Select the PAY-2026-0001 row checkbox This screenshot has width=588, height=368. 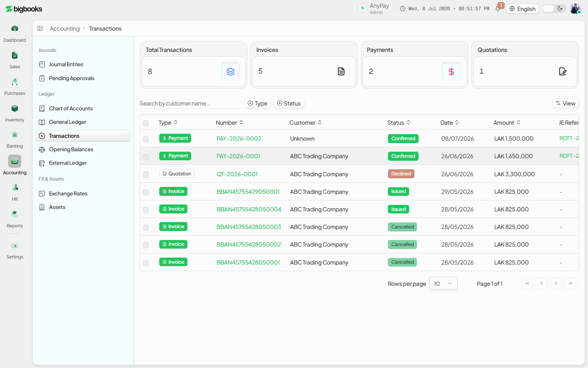(146, 157)
